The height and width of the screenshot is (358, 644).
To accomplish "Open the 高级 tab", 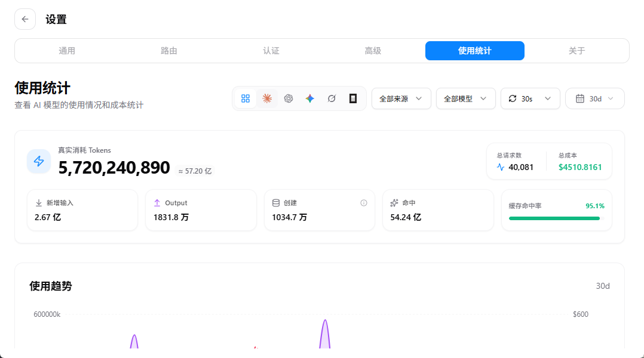I will coord(373,51).
